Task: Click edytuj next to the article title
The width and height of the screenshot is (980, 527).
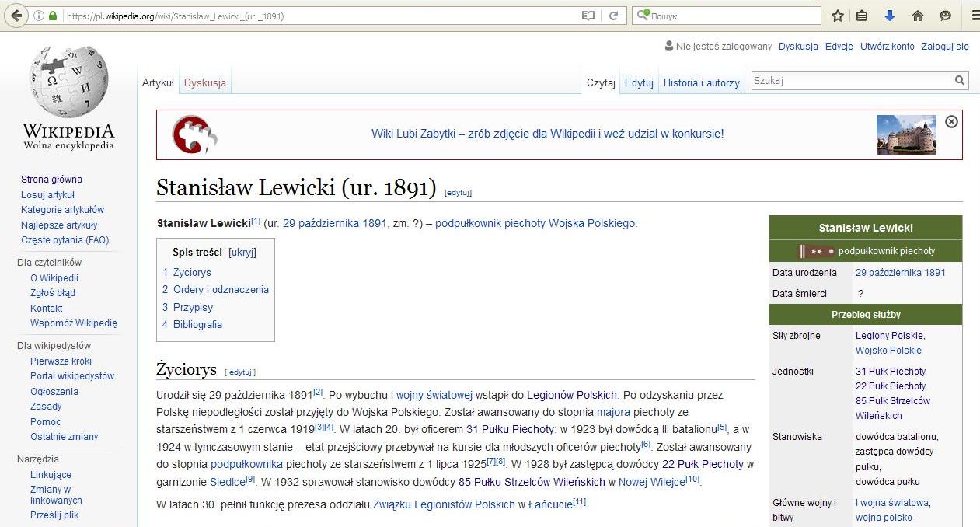Action: tap(458, 192)
